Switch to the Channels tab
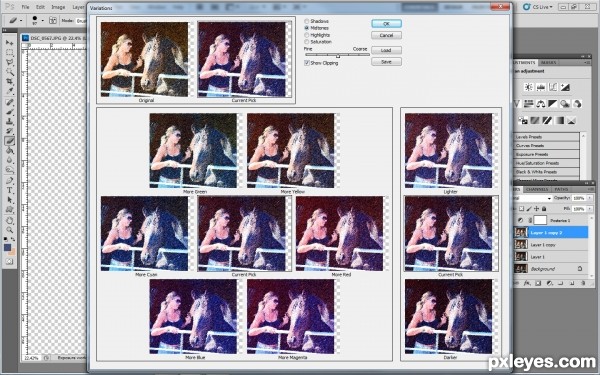The height and width of the screenshot is (375, 600). click(x=537, y=189)
